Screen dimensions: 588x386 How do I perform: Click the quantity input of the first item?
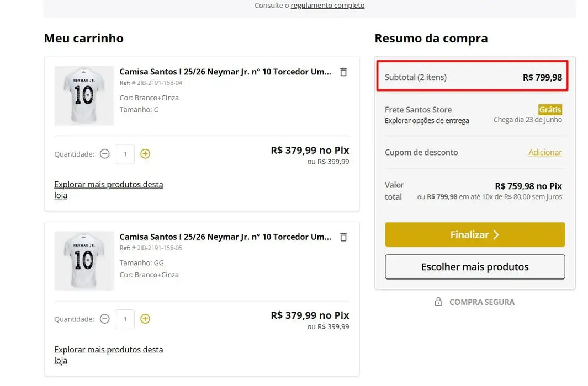point(125,154)
